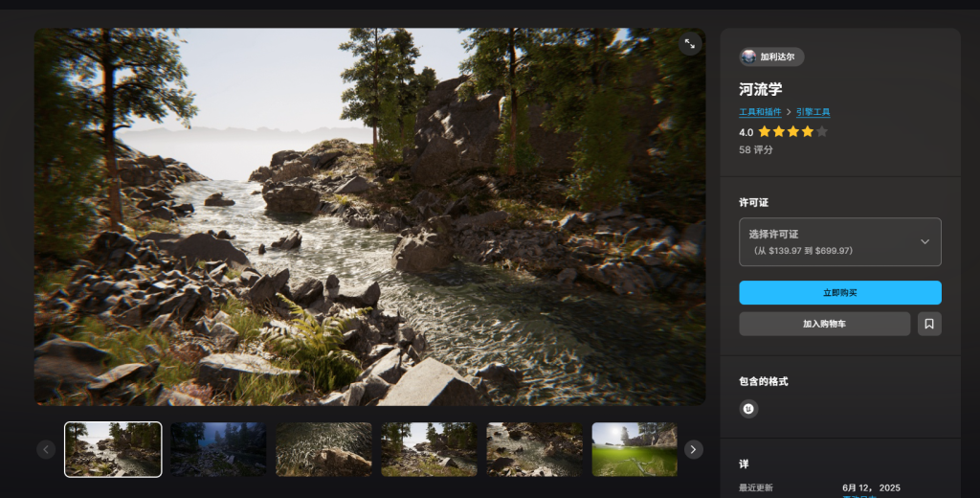Go to previous thumbnails with left arrow
The height and width of the screenshot is (498, 980).
click(x=46, y=449)
